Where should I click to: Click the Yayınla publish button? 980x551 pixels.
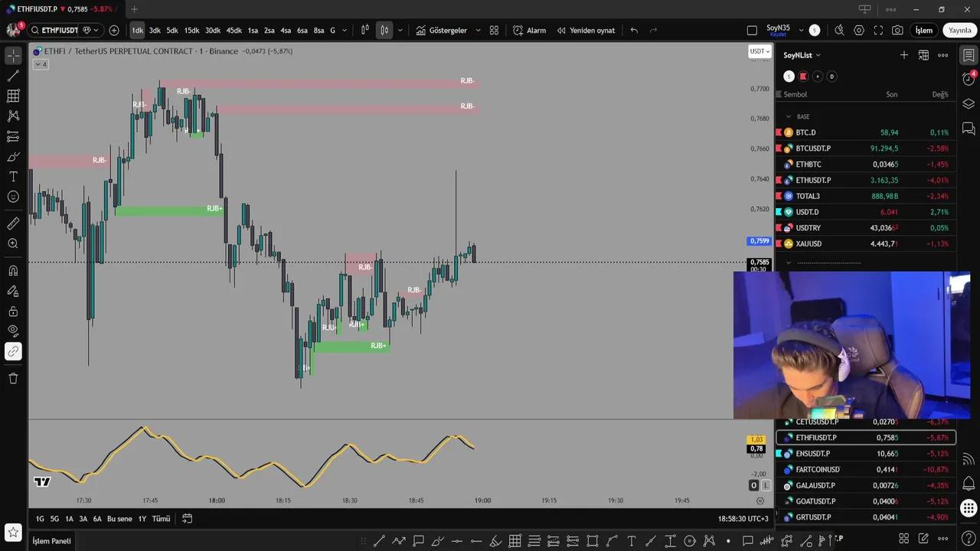959,31
